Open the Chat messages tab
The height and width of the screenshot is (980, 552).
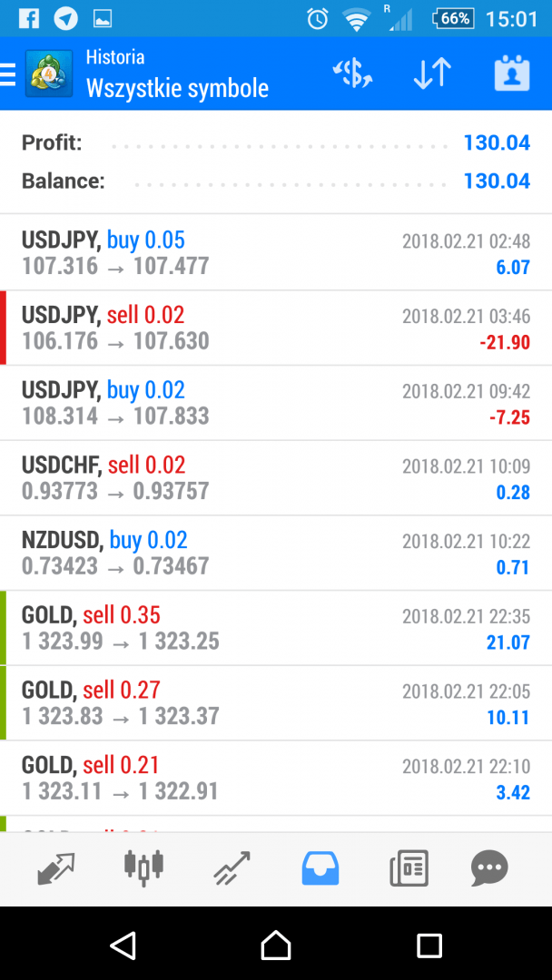(490, 868)
